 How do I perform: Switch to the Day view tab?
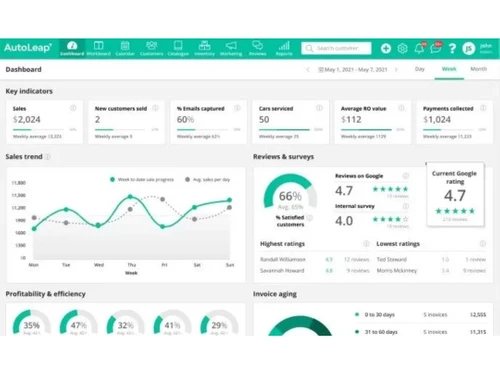[420, 69]
